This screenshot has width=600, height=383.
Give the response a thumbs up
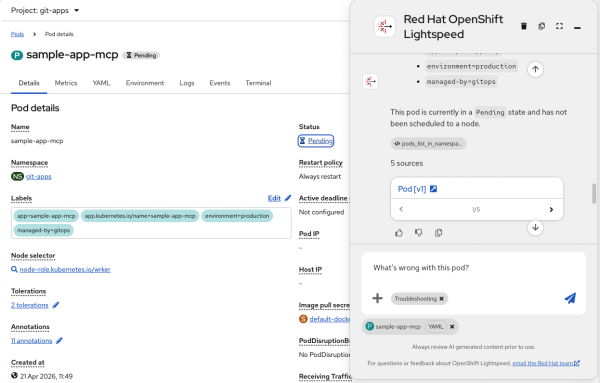pos(399,233)
